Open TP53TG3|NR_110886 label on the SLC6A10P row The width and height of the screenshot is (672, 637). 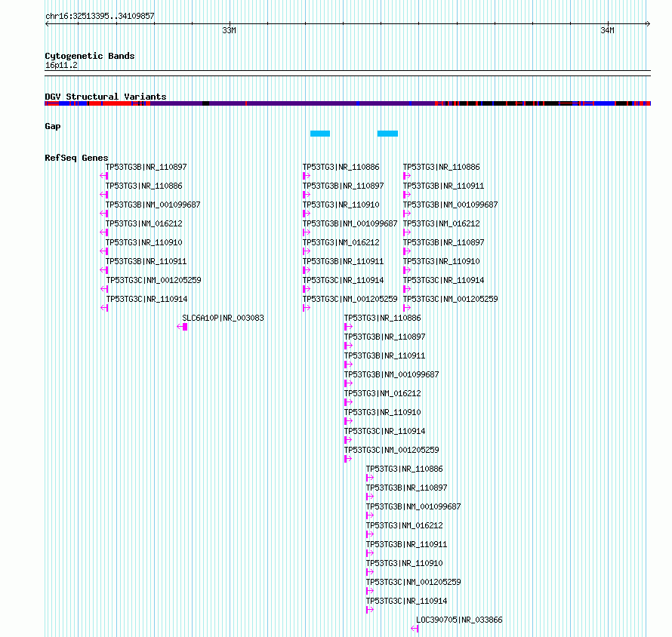coord(382,318)
